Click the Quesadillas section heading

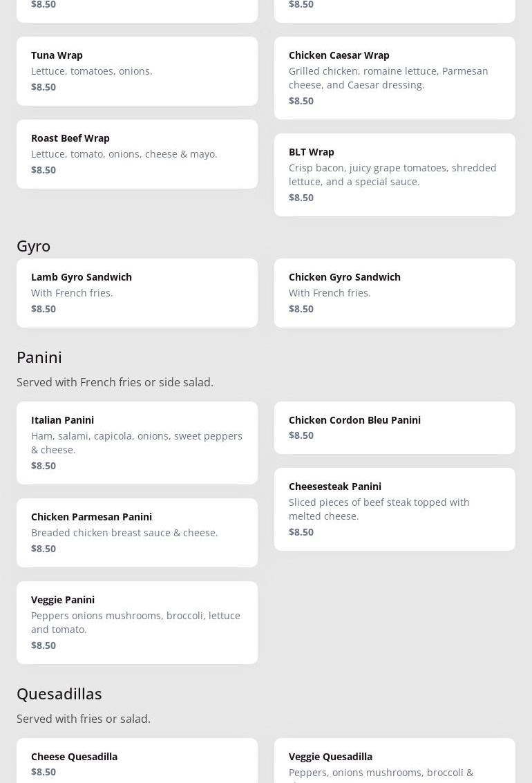tap(59, 693)
